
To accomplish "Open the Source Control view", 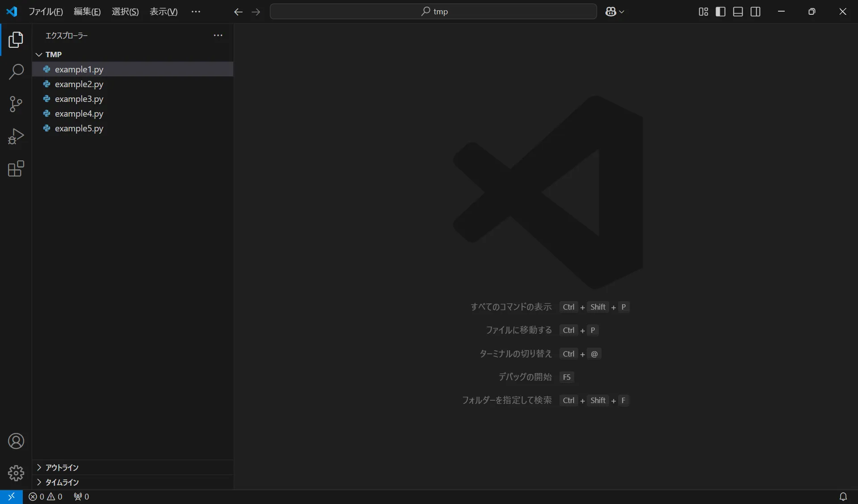I will (x=16, y=104).
